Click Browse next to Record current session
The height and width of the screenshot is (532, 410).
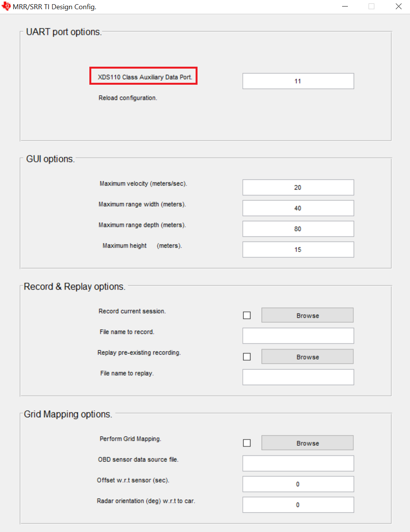pos(308,315)
